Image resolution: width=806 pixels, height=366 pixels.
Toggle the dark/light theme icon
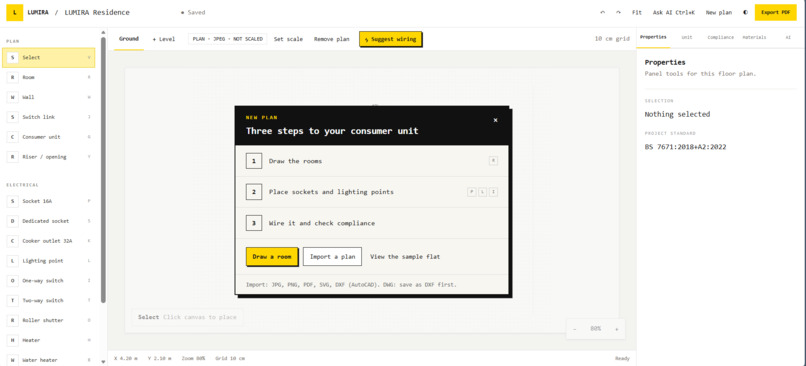point(745,13)
